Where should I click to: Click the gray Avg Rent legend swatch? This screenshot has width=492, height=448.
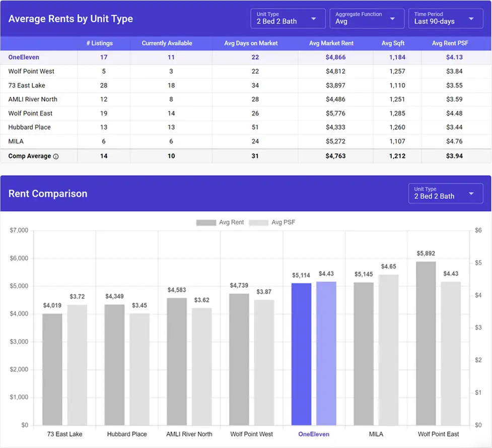tap(205, 222)
